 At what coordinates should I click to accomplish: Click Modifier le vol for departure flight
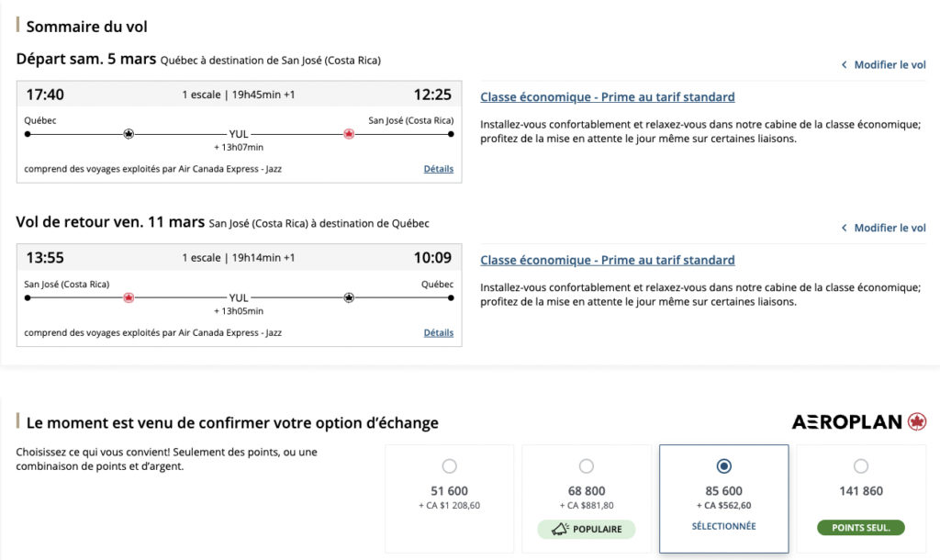[890, 65]
